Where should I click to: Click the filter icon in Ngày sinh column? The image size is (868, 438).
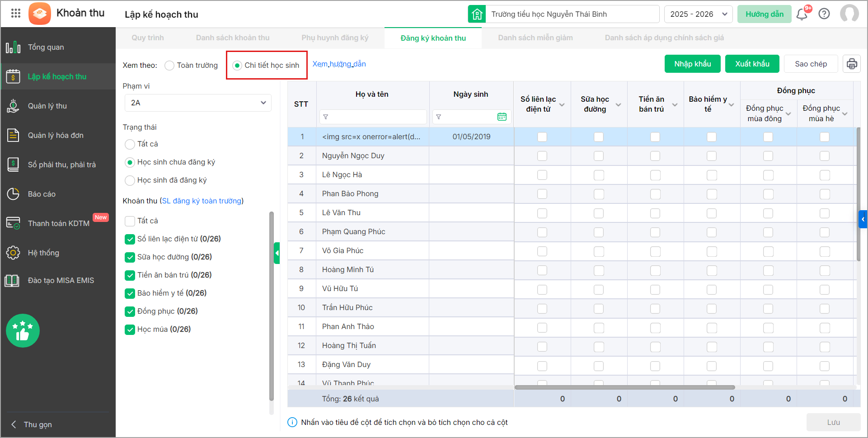click(x=438, y=117)
